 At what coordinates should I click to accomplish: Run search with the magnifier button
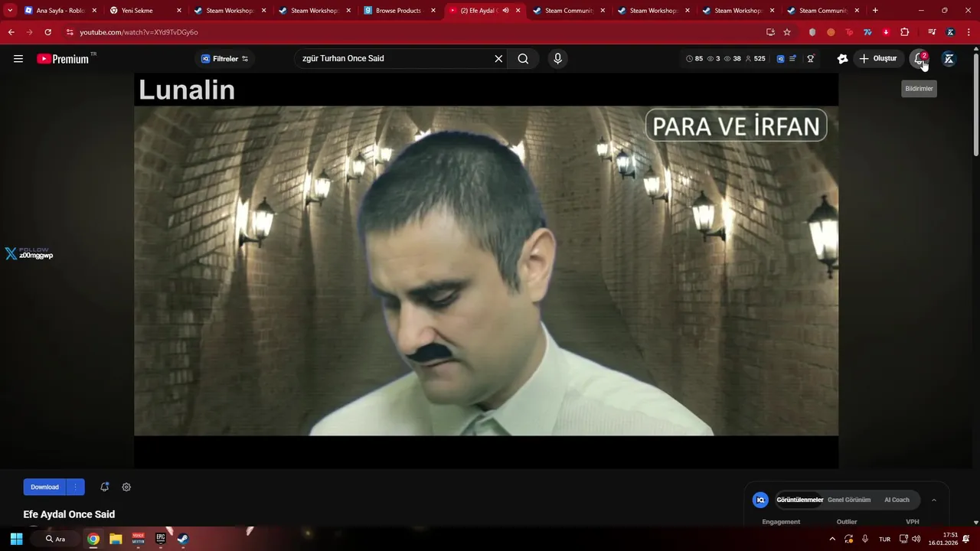(x=523, y=59)
